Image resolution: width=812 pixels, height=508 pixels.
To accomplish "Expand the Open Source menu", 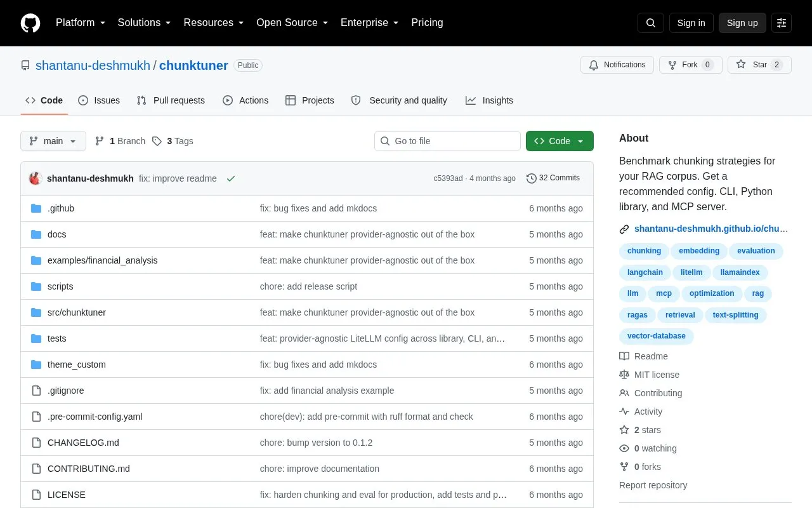I will [x=292, y=23].
